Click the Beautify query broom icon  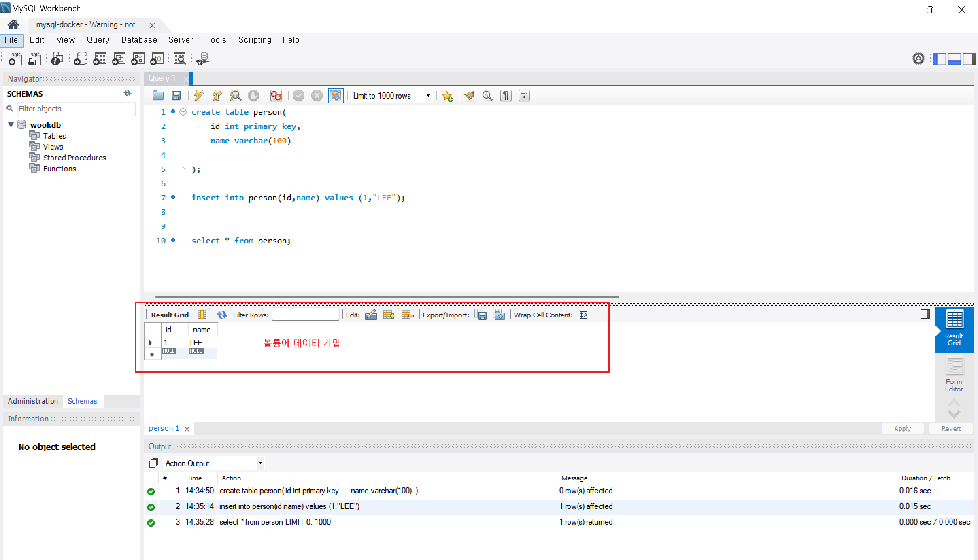469,95
